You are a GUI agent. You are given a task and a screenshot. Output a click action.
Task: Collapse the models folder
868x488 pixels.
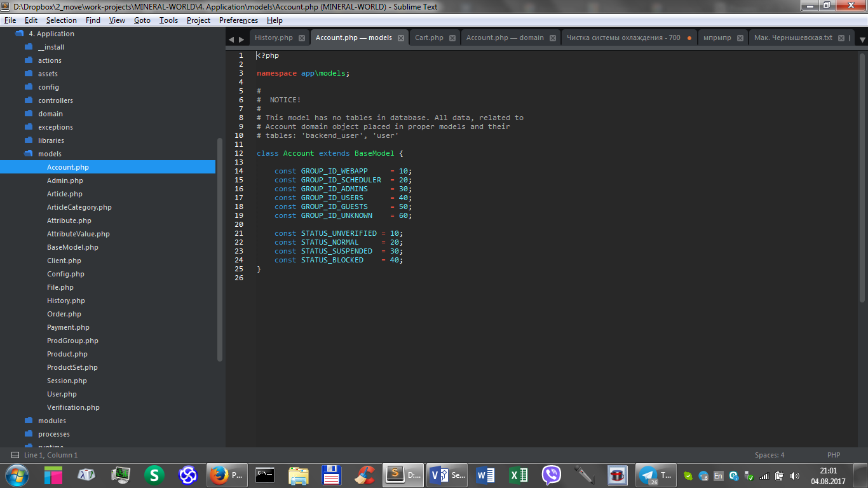coord(29,154)
